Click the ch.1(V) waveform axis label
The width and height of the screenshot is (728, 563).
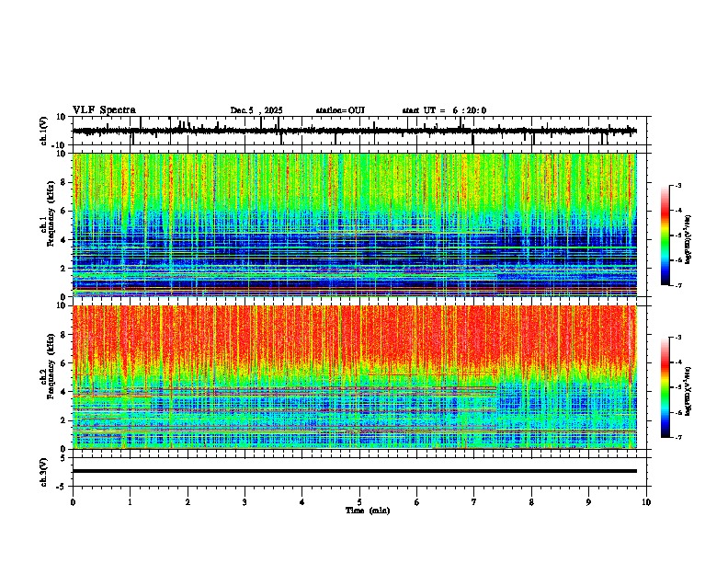44,131
